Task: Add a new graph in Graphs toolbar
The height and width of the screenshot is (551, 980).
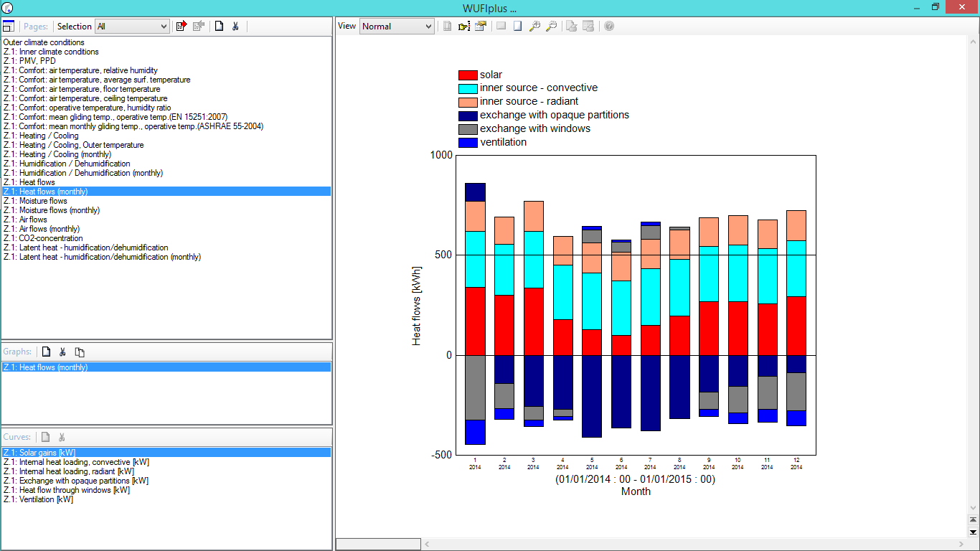Action: tap(47, 352)
